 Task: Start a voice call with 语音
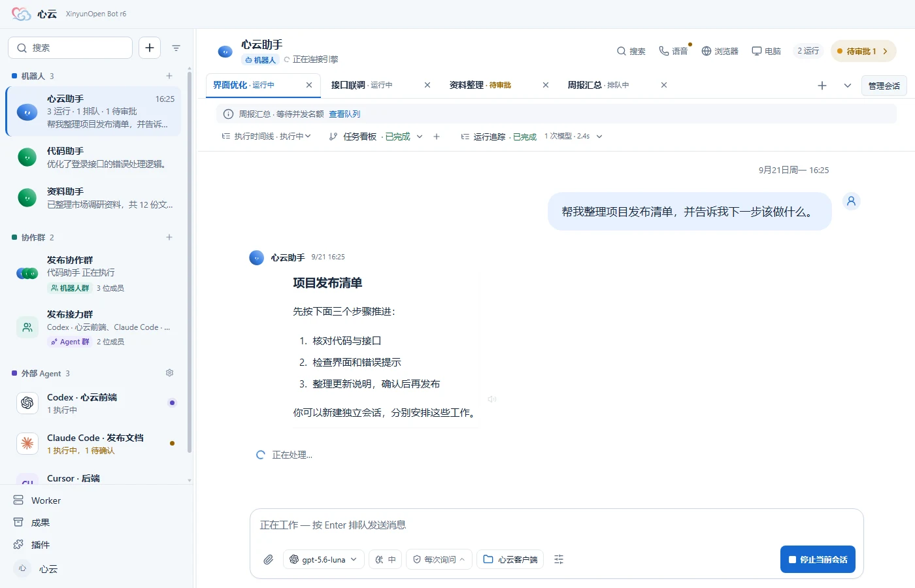673,51
